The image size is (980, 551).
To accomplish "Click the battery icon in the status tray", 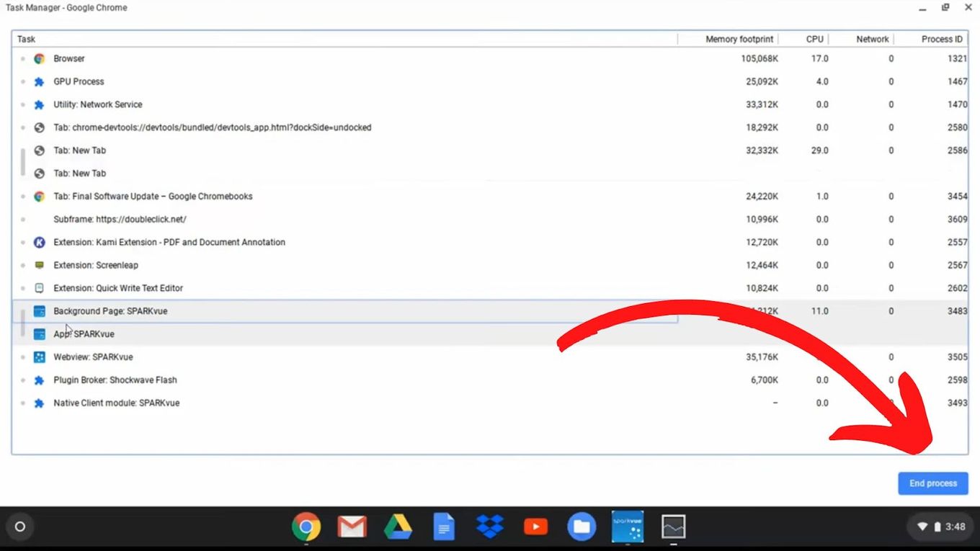I will tap(937, 527).
